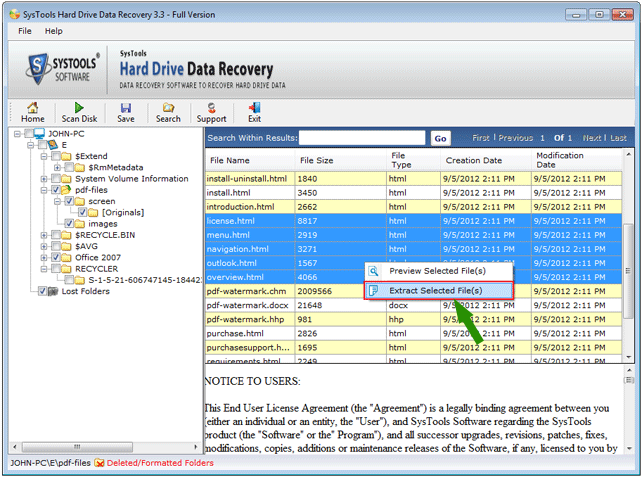Viewport: 642px width, 477px height.
Task: Go to Previous results page
Action: tap(515, 138)
